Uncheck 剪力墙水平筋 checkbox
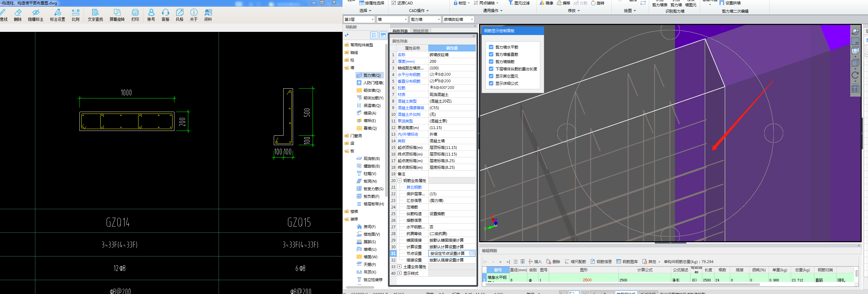The width and height of the screenshot is (868, 294). coord(491,47)
